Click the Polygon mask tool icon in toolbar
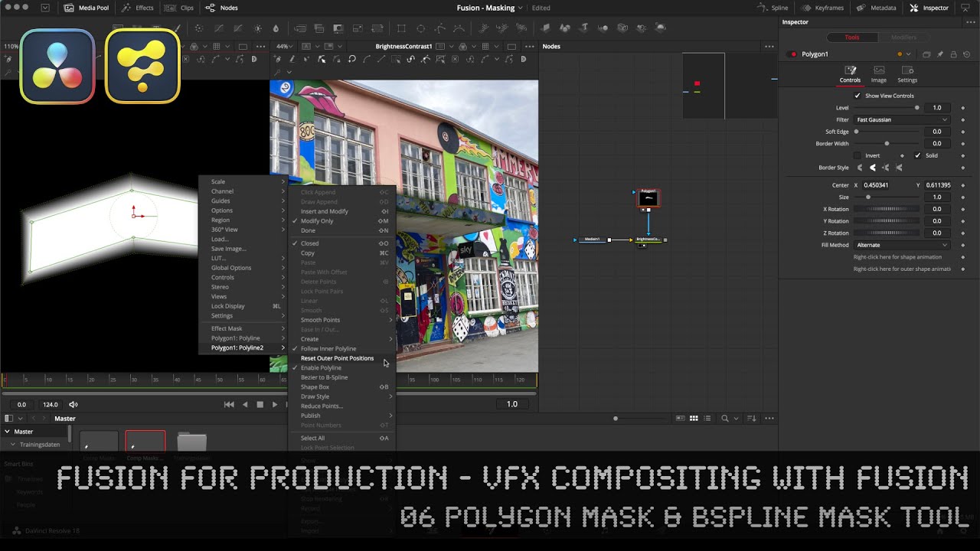The width and height of the screenshot is (980, 551). tap(439, 28)
